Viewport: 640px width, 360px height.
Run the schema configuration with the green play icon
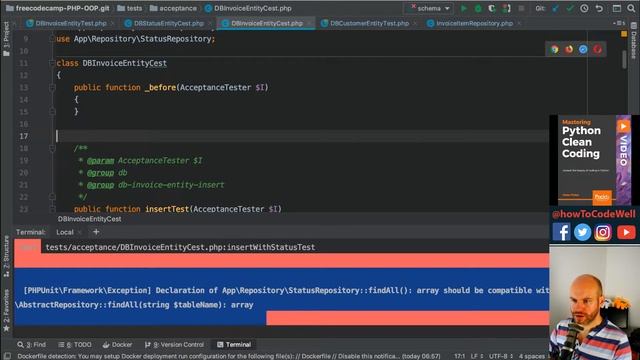pyautogui.click(x=464, y=8)
